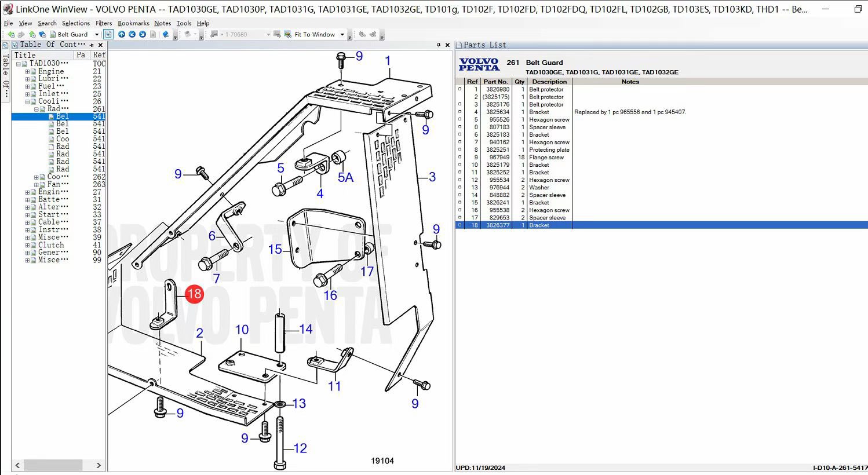Image resolution: width=868 pixels, height=475 pixels.
Task: Open the Bookmarks menu
Action: click(x=133, y=23)
